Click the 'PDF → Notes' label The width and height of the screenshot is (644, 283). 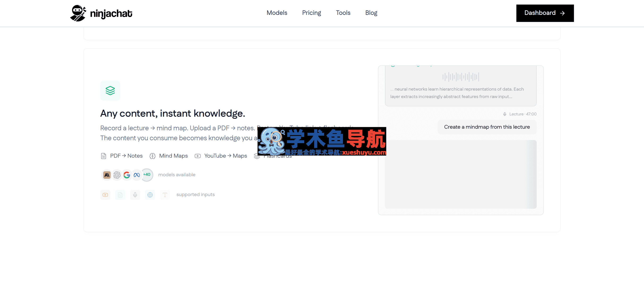click(x=126, y=156)
